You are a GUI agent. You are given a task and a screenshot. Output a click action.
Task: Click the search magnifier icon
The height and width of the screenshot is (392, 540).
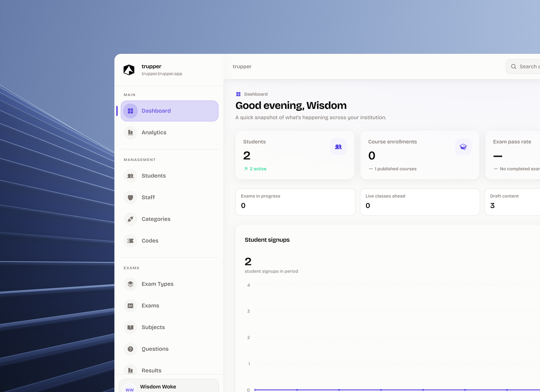click(x=514, y=67)
